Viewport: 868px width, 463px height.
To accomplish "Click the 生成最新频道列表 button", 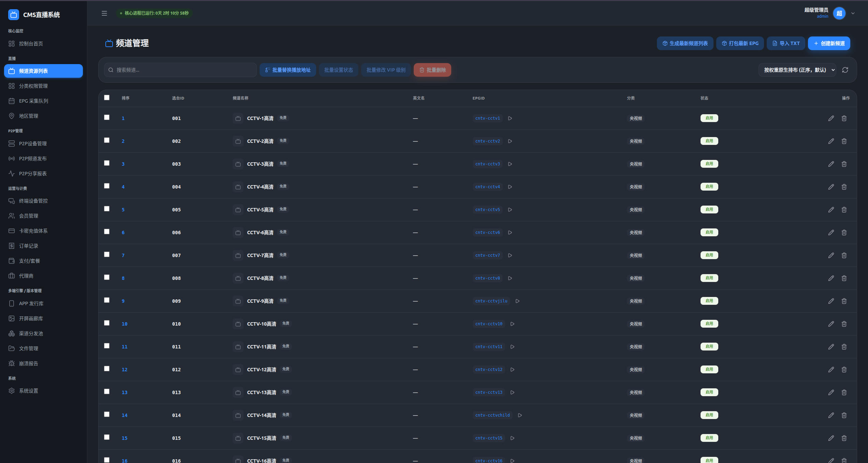I will point(685,43).
